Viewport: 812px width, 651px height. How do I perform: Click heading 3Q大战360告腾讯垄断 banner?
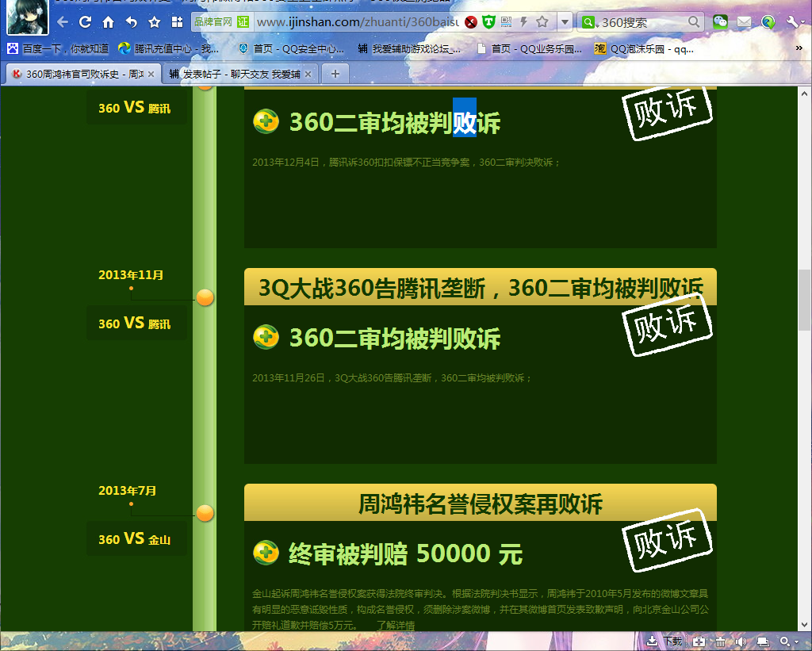click(481, 287)
